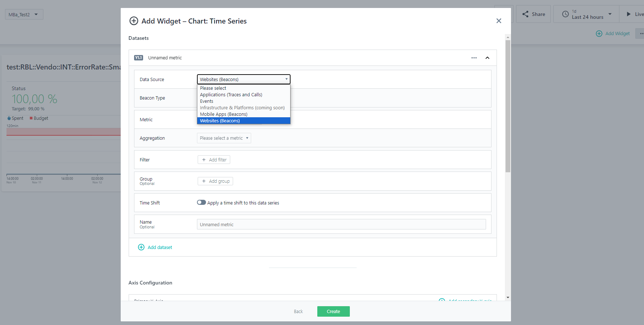Choose Mobile Apps (Beacons) from list
Screen dimensions: 644x325
tap(224, 114)
